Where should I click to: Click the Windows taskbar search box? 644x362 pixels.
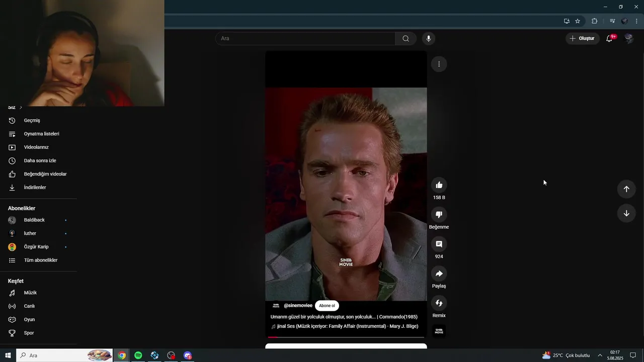click(64, 355)
